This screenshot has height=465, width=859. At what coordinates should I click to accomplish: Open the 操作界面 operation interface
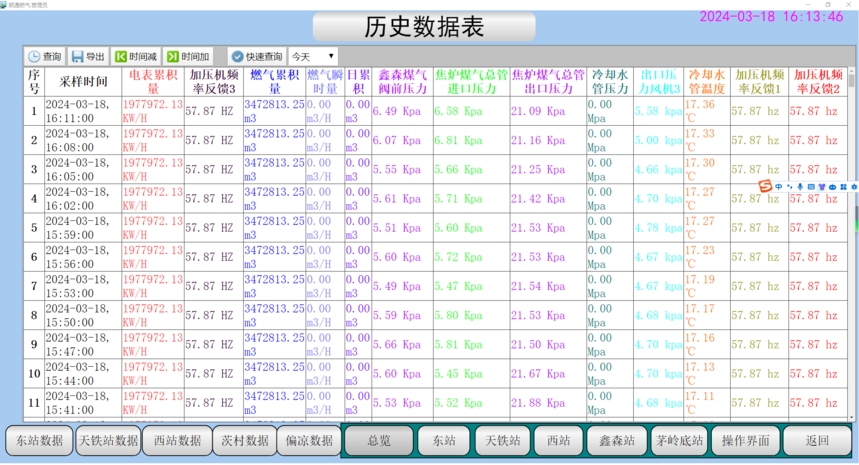coord(746,440)
